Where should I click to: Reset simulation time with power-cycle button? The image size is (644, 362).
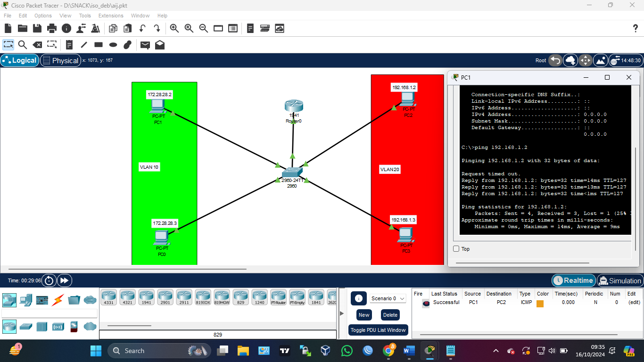click(x=49, y=280)
